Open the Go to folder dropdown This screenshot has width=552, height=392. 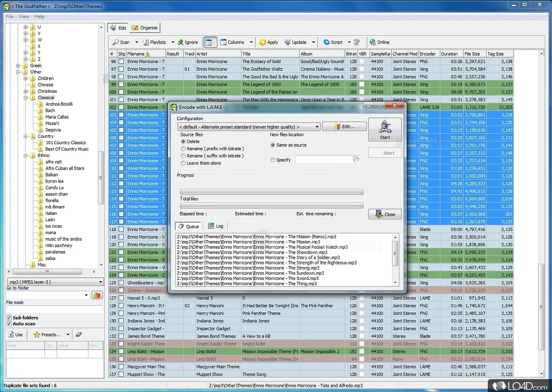(86, 295)
